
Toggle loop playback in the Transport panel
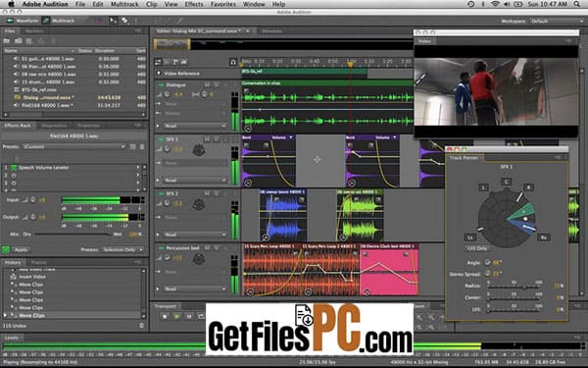201,317
